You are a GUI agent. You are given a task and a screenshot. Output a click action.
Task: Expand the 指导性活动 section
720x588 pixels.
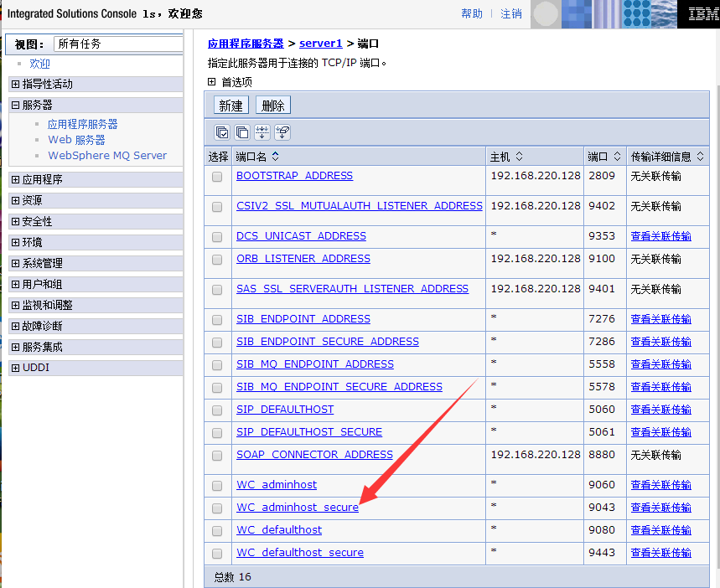point(16,84)
